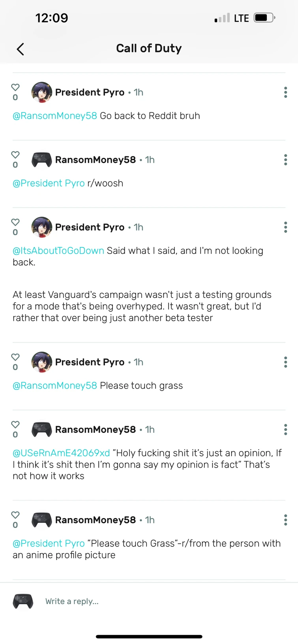Open options menu for "Go back to Reddit" reply

click(x=285, y=92)
